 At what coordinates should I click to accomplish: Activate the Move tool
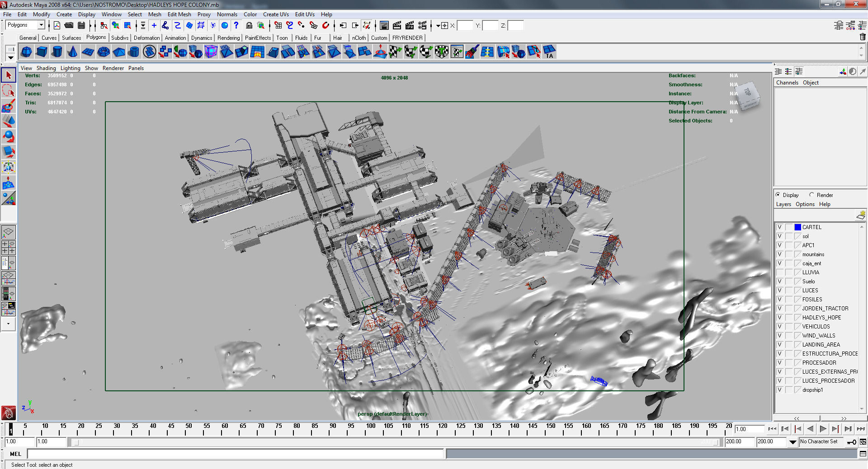pyautogui.click(x=9, y=121)
